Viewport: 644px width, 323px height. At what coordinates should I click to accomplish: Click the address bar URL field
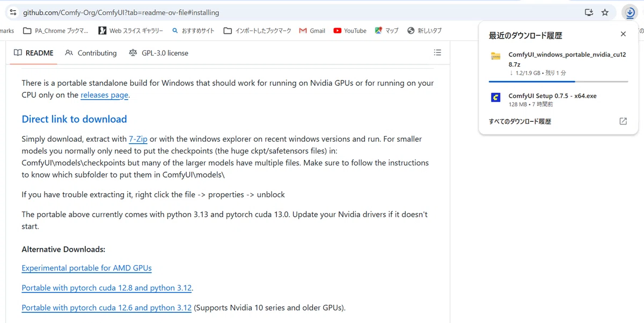301,12
